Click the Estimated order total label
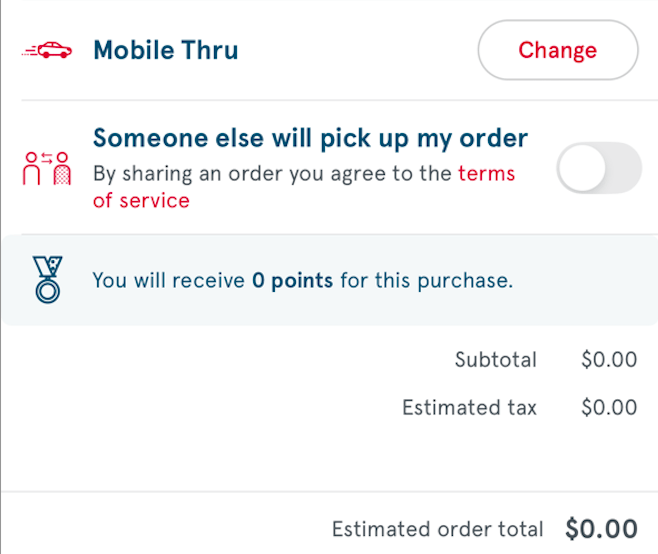This screenshot has height=554, width=658. pos(437,529)
